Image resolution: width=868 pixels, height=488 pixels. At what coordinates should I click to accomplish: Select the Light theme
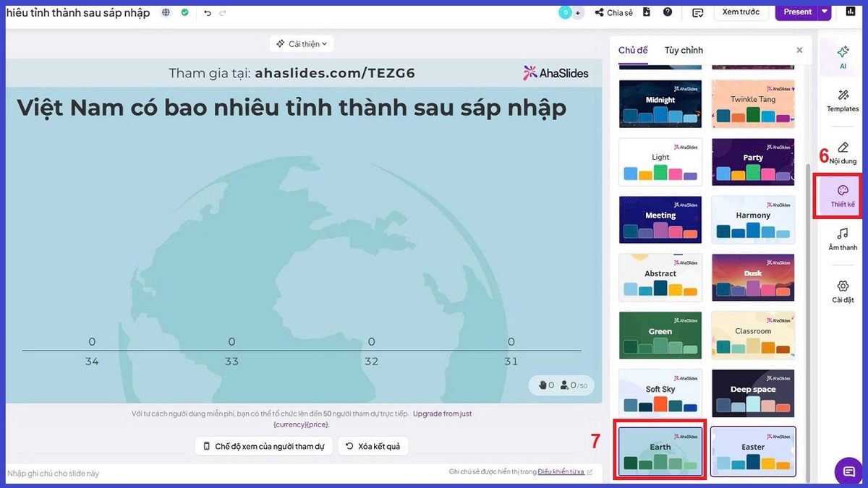pos(660,162)
